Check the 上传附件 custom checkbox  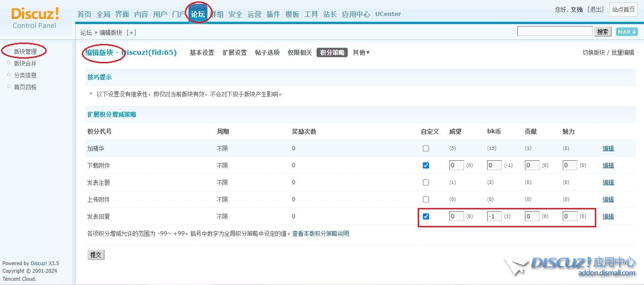426,199
